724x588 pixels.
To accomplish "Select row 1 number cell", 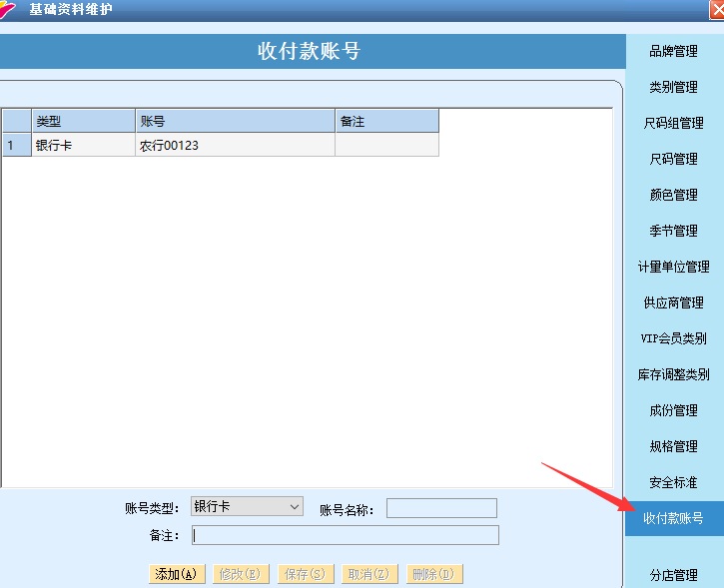I will tap(17, 145).
